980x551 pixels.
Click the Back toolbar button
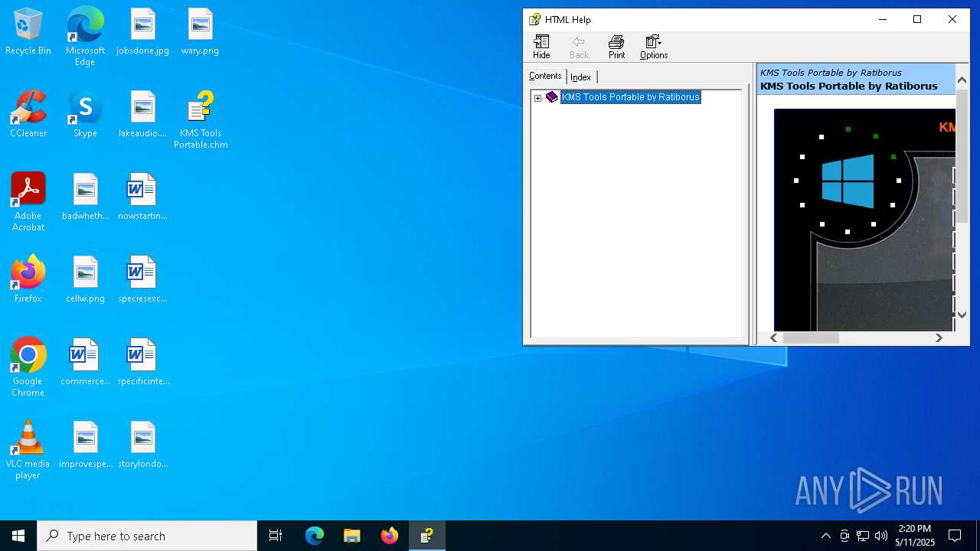pos(579,47)
